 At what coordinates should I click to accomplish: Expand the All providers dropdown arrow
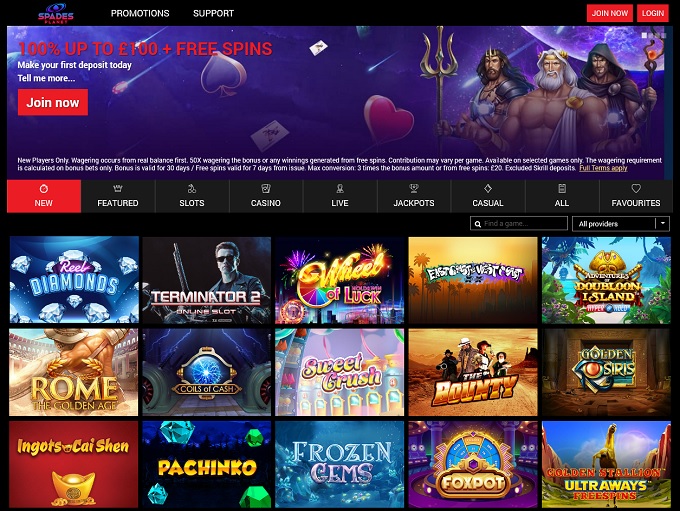pos(663,223)
